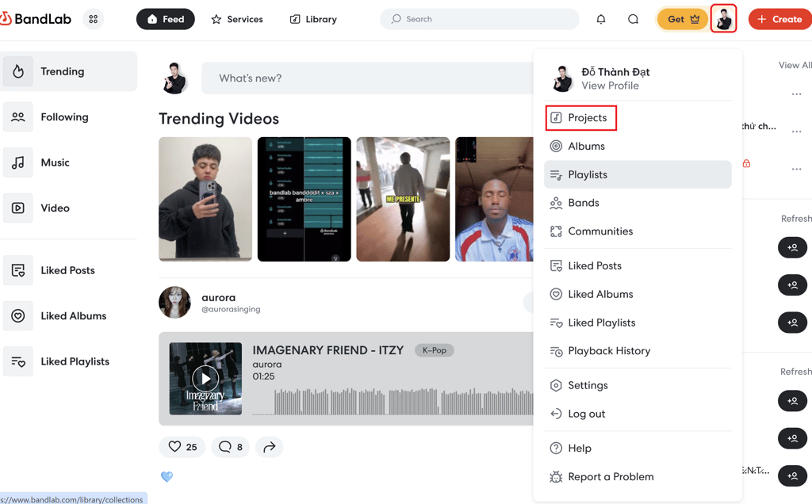The height and width of the screenshot is (504, 812).
Task: Open Settings from profile menu
Action: click(x=638, y=385)
